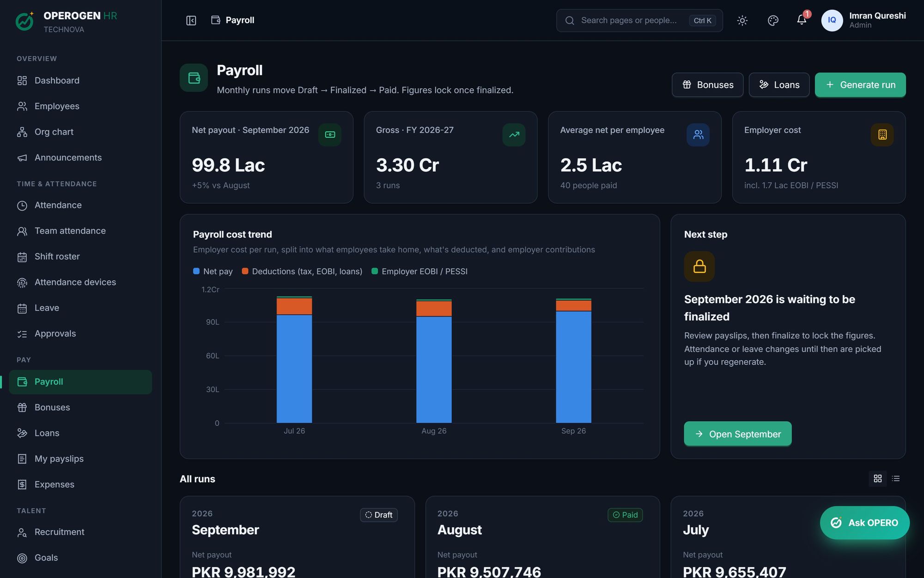Click the Employer cost building icon
The width and height of the screenshot is (924, 578).
(x=882, y=135)
